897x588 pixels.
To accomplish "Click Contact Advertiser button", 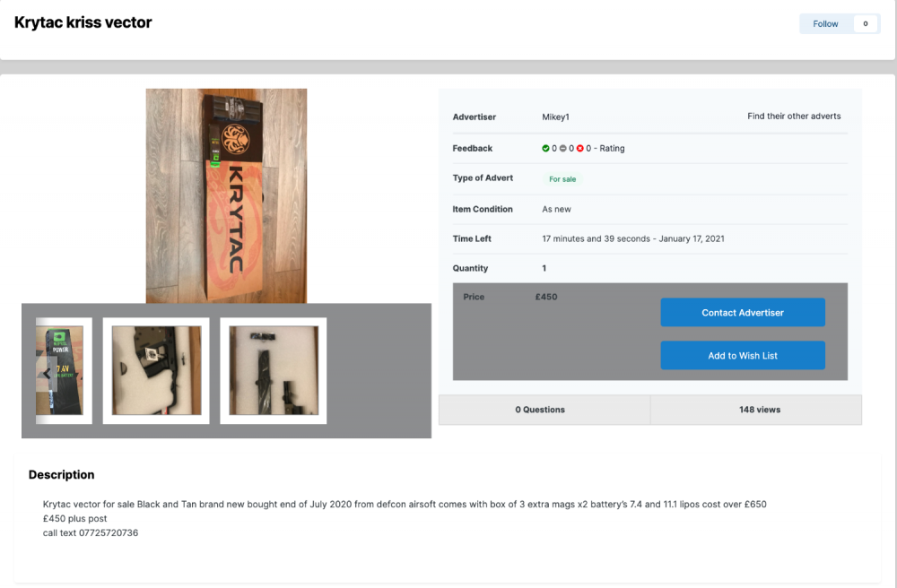I will click(x=743, y=313).
